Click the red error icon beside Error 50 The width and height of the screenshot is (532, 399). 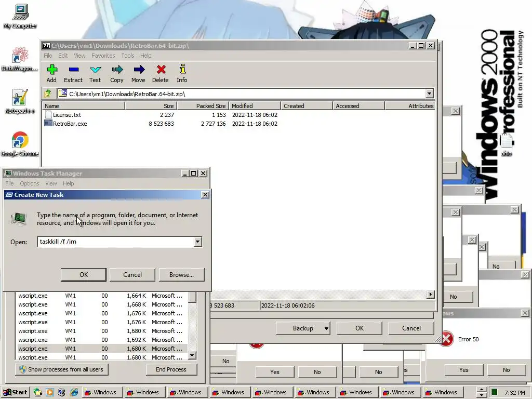[446, 339]
